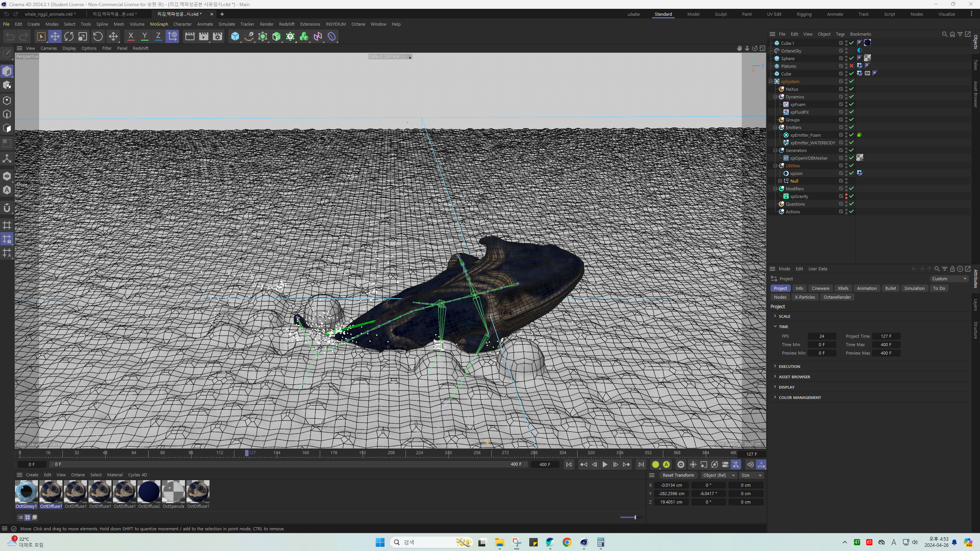Click Render View clapperboard icon

click(x=190, y=37)
